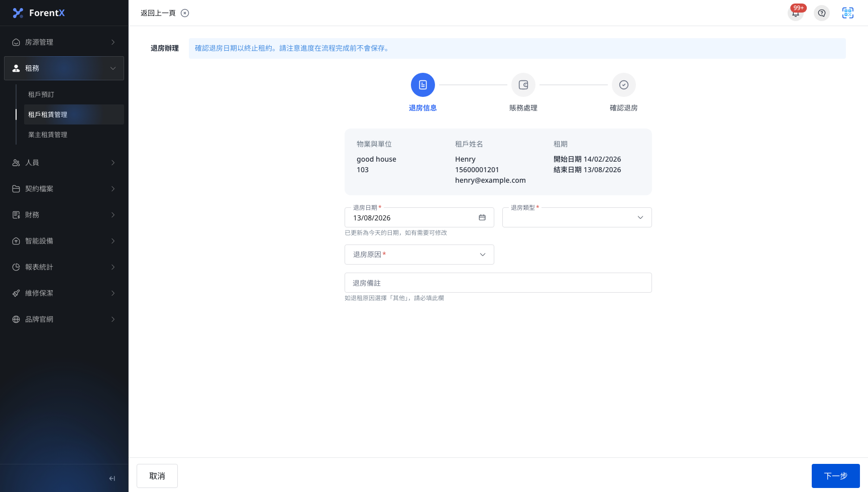868x492 pixels.
Task: Expand the 報表統計 menu chevron
Action: 113,267
